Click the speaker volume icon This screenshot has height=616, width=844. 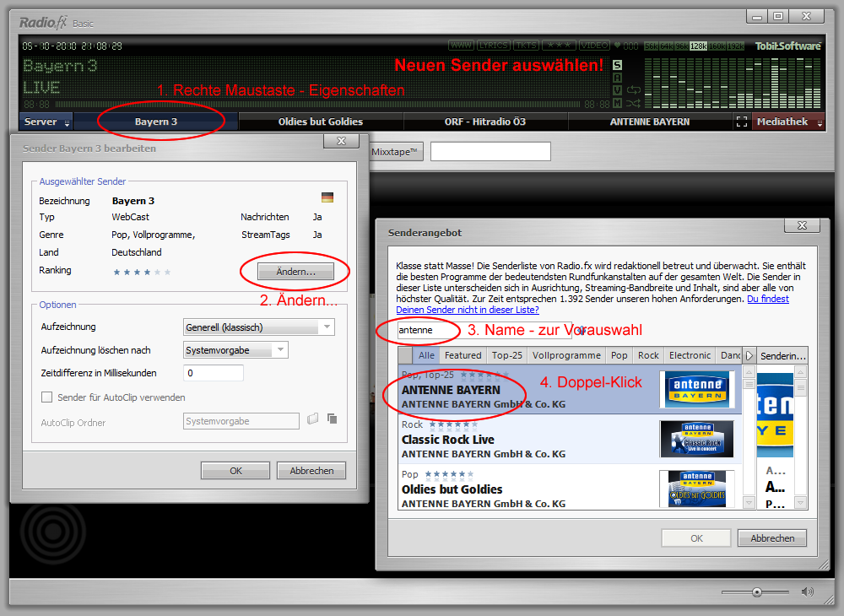click(807, 592)
